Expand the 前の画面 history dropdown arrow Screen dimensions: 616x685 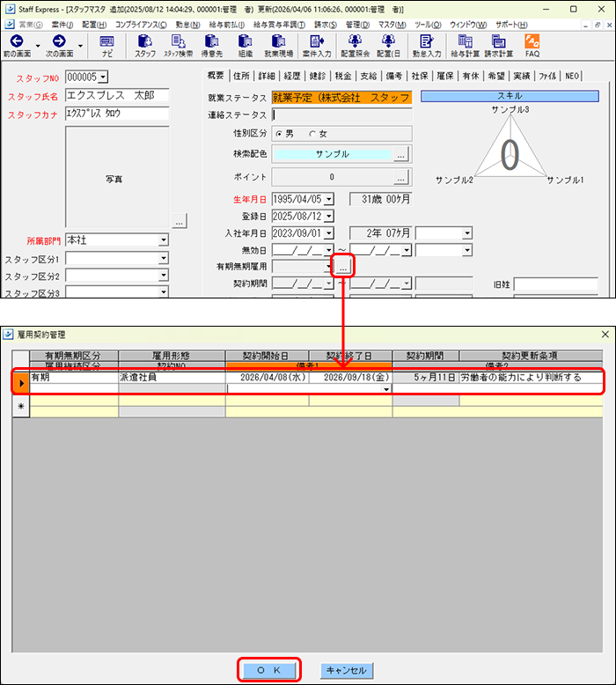tap(38, 46)
